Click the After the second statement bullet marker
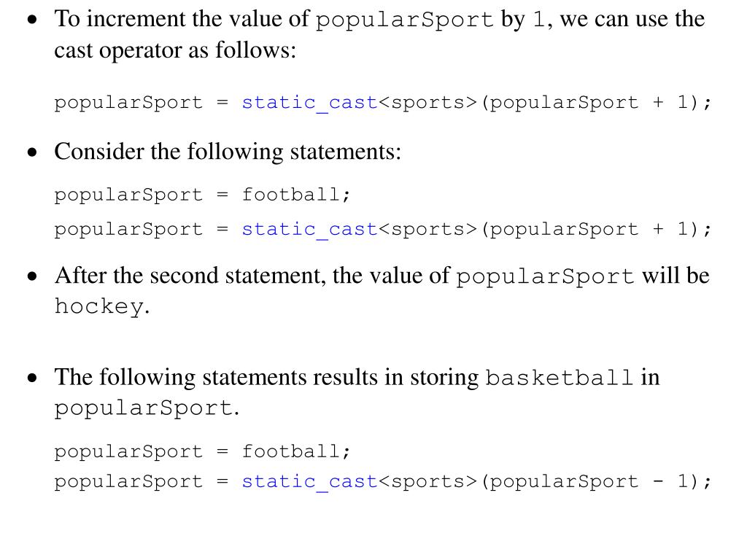Screen dimensions: 747x560 pos(32,276)
